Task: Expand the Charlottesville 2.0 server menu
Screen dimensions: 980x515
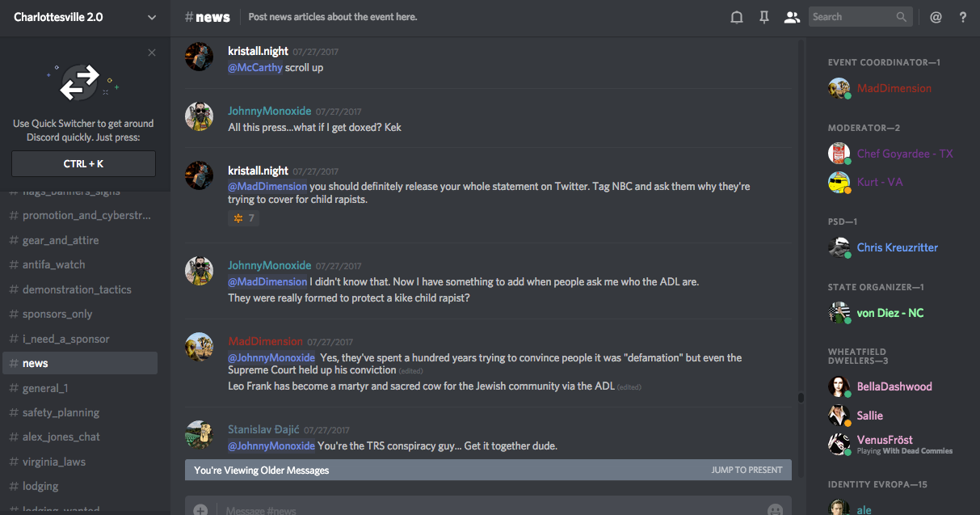Action: tap(152, 17)
